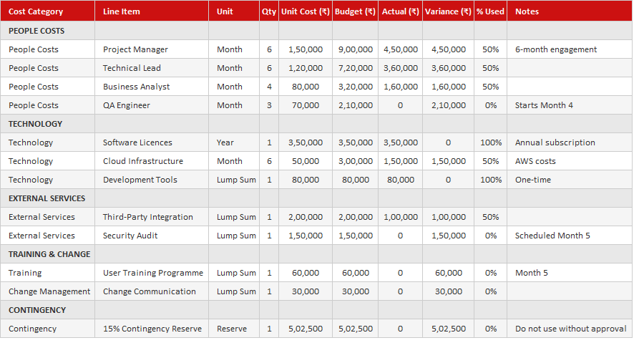
Task: Select Project Manager actual '4,50,000'
Action: coord(401,49)
